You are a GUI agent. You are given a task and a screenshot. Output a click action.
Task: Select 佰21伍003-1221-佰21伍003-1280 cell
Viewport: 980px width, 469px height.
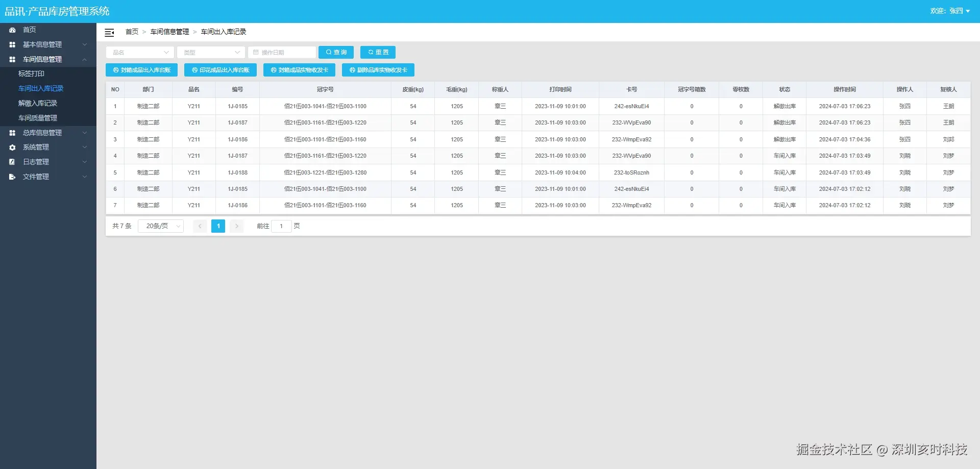(x=325, y=173)
